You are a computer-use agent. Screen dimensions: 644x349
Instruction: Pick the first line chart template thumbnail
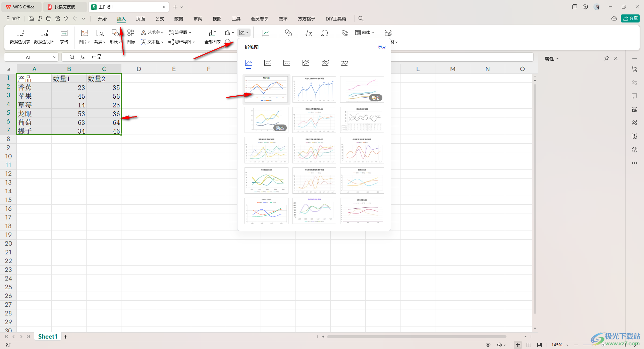tap(266, 89)
